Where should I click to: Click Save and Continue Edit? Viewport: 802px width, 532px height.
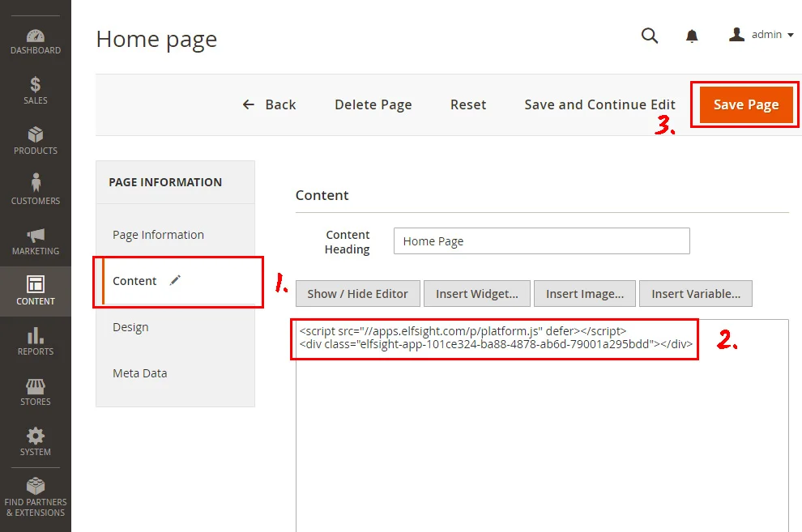599,104
